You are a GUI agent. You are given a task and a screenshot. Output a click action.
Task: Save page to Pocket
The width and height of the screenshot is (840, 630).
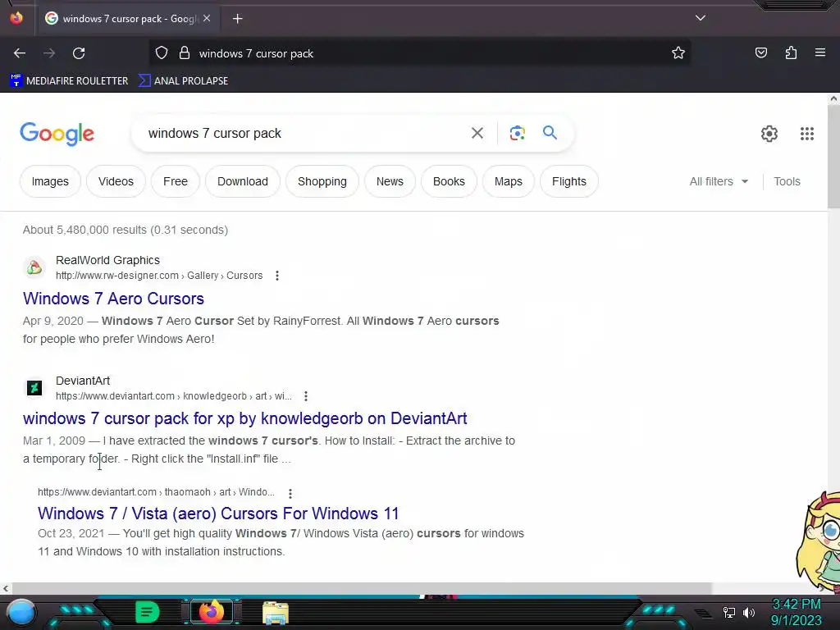(x=761, y=52)
